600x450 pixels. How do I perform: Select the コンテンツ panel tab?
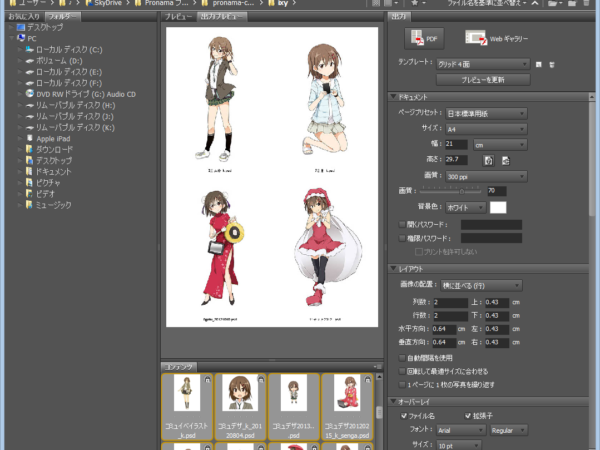tap(179, 367)
